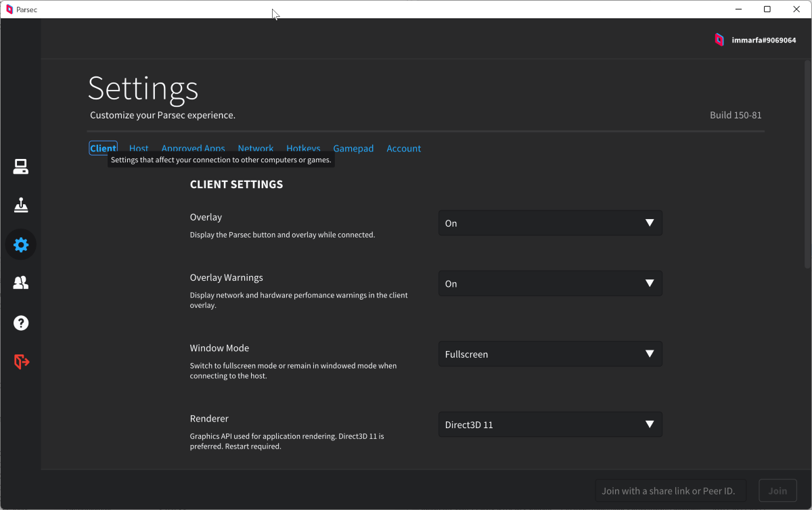Image resolution: width=812 pixels, height=510 pixels.
Task: Open the Network settings tab
Action: point(256,148)
